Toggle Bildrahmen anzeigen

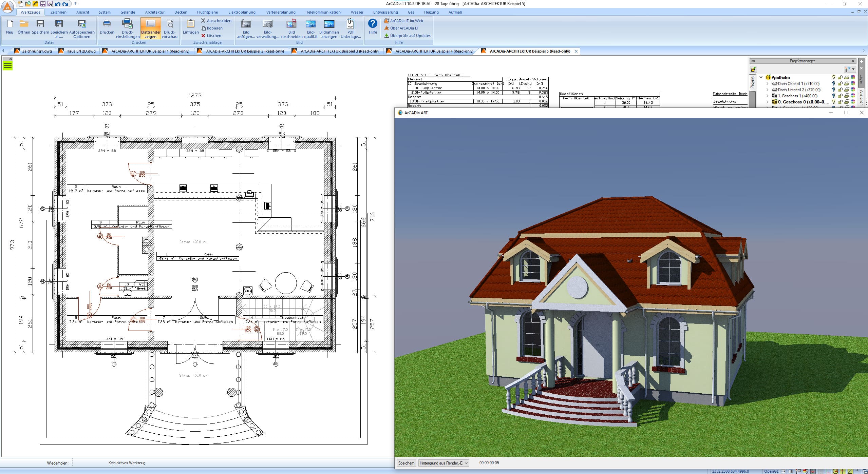tap(329, 29)
